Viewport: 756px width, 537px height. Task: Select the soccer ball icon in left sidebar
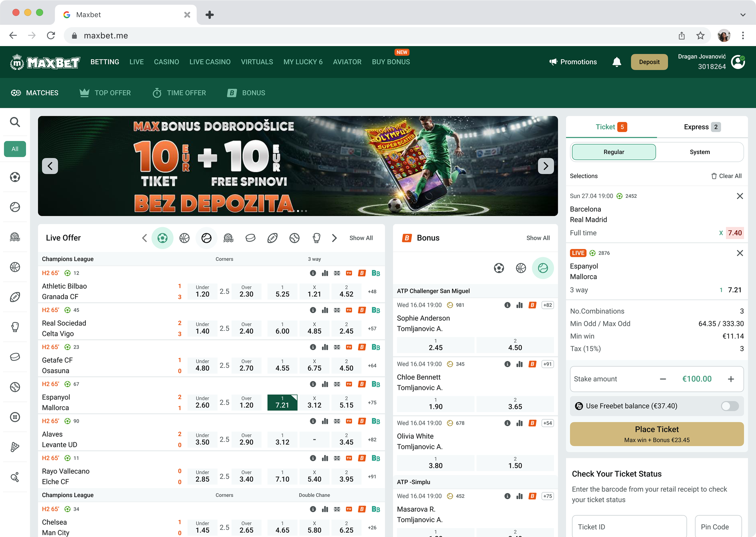pos(15,177)
